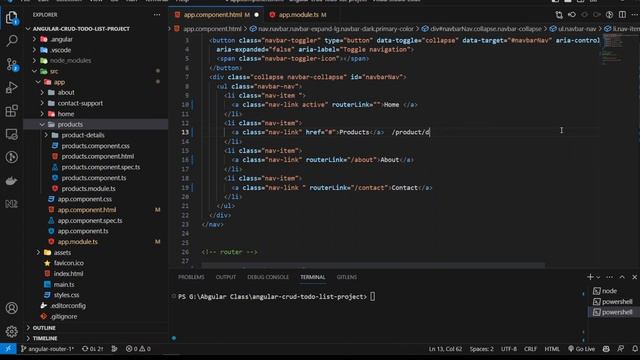This screenshot has width=640, height=360.
Task: Click the notifications bell icon
Action: [x=635, y=349]
